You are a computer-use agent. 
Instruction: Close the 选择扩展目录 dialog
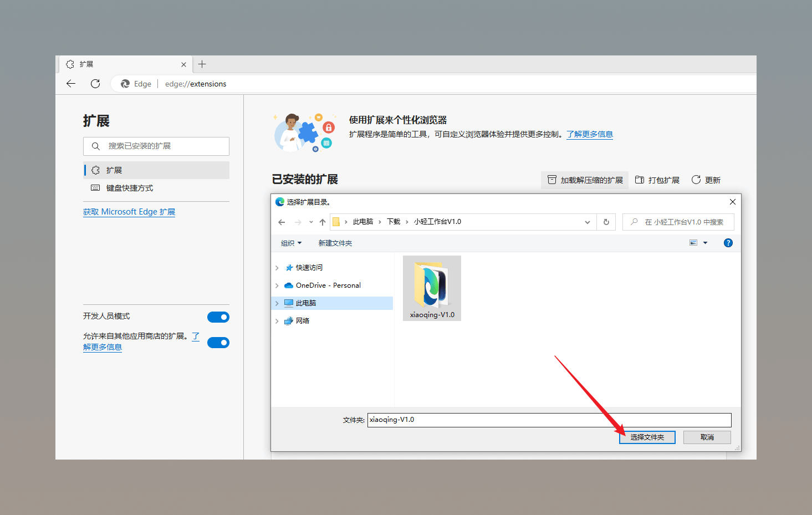pyautogui.click(x=733, y=202)
